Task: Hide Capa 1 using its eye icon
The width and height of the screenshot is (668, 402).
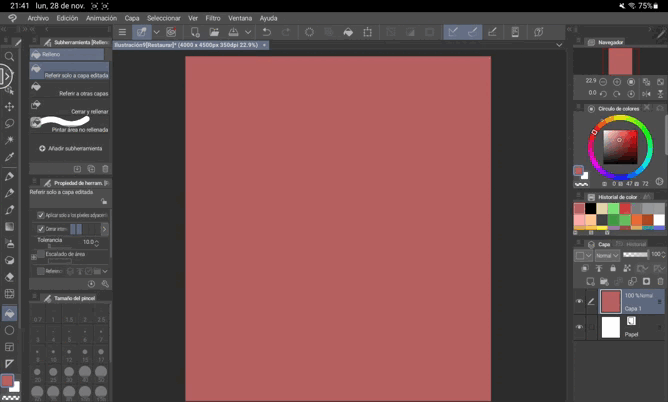Action: (x=579, y=301)
